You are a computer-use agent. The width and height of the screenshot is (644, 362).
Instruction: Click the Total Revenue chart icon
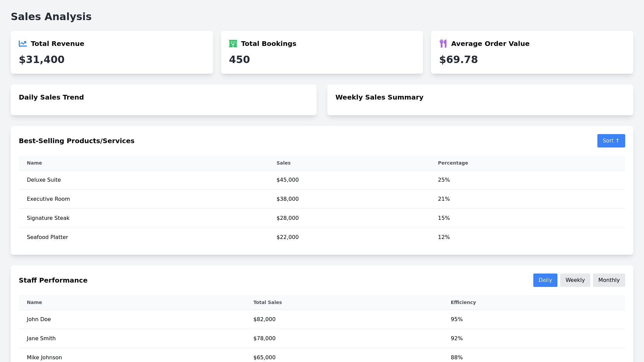23,44
